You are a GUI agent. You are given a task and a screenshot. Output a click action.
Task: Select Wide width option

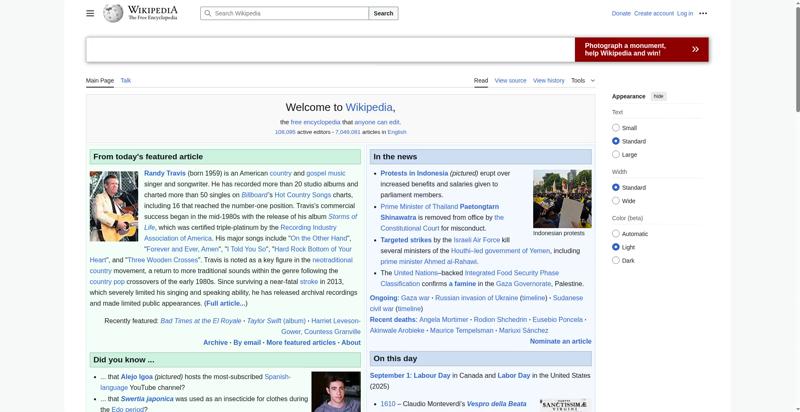tap(616, 200)
